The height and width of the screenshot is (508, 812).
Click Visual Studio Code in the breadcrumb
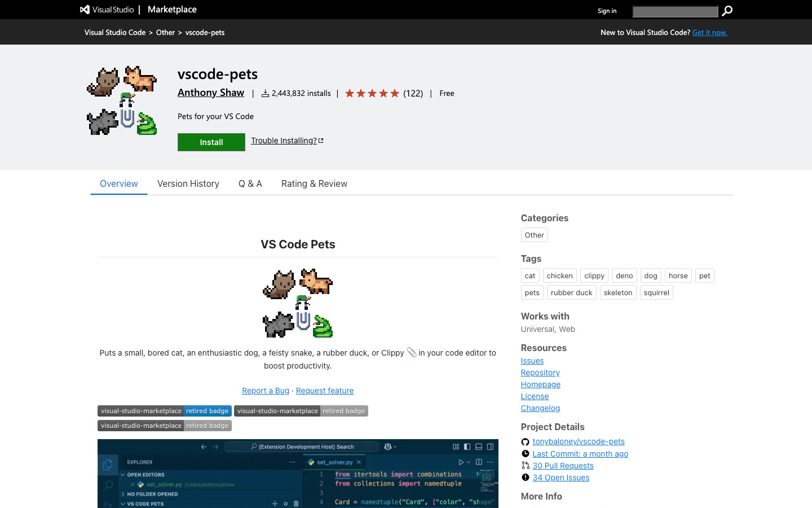[115, 32]
